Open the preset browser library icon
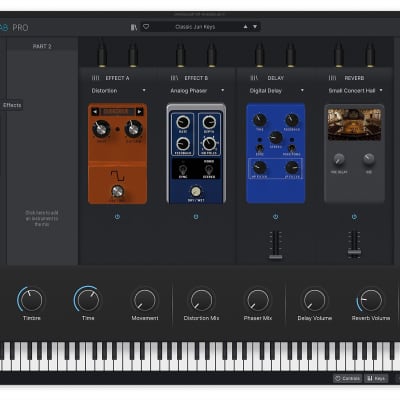Screen dimensions: 400x400 click(134, 27)
